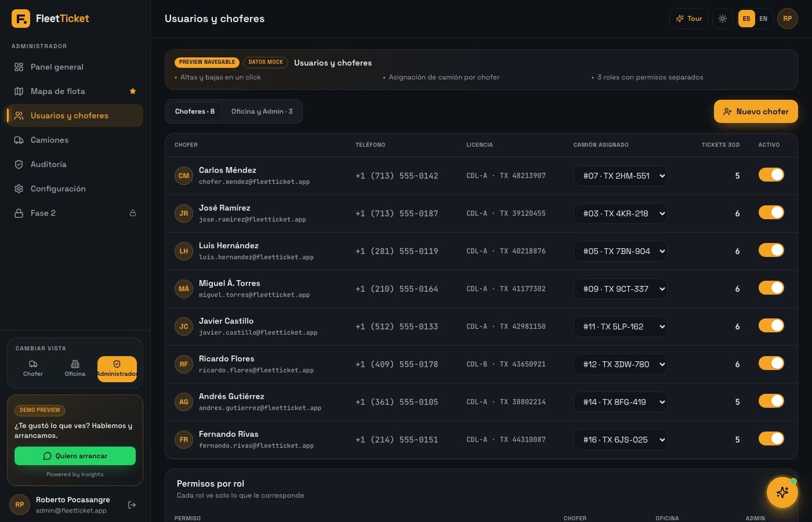Viewport: 812px width, 522px height.
Task: Open the RP profile avatar in header
Action: (788, 19)
